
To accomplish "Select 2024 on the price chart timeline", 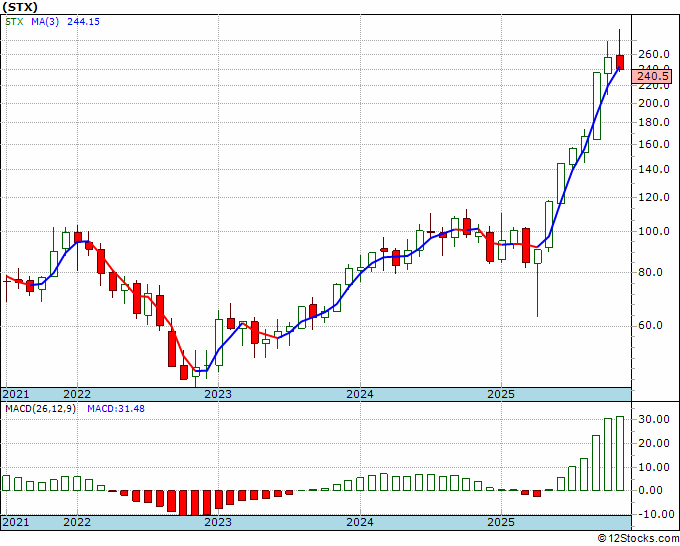I will point(360,394).
